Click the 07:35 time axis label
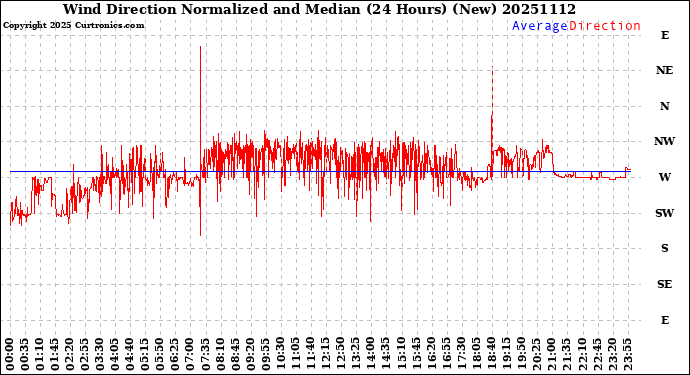 tap(206, 354)
